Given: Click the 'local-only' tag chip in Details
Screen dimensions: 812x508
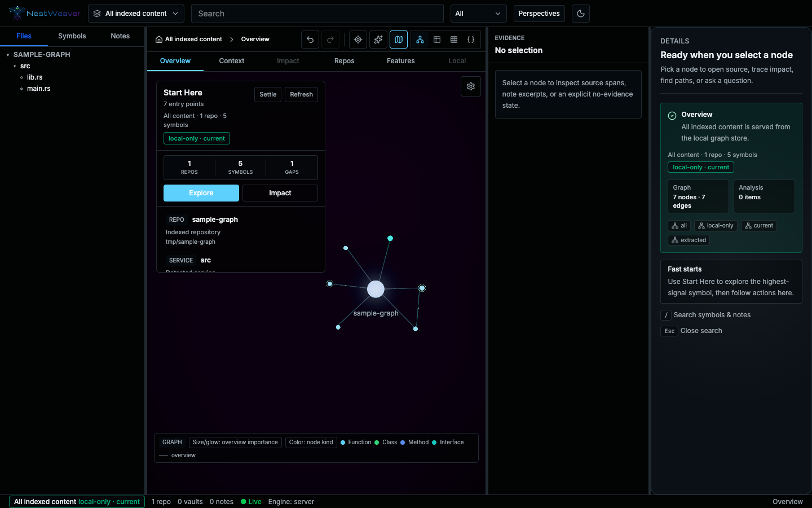Looking at the screenshot, I should pos(716,226).
